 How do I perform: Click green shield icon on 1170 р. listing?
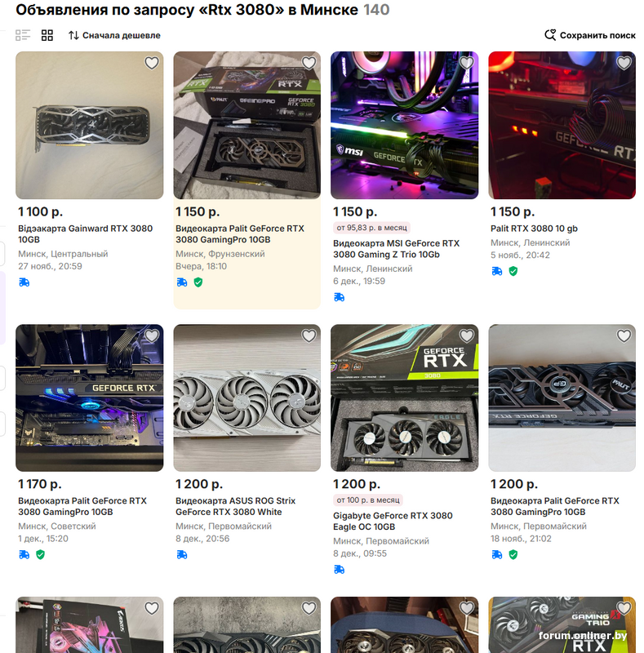(x=41, y=555)
